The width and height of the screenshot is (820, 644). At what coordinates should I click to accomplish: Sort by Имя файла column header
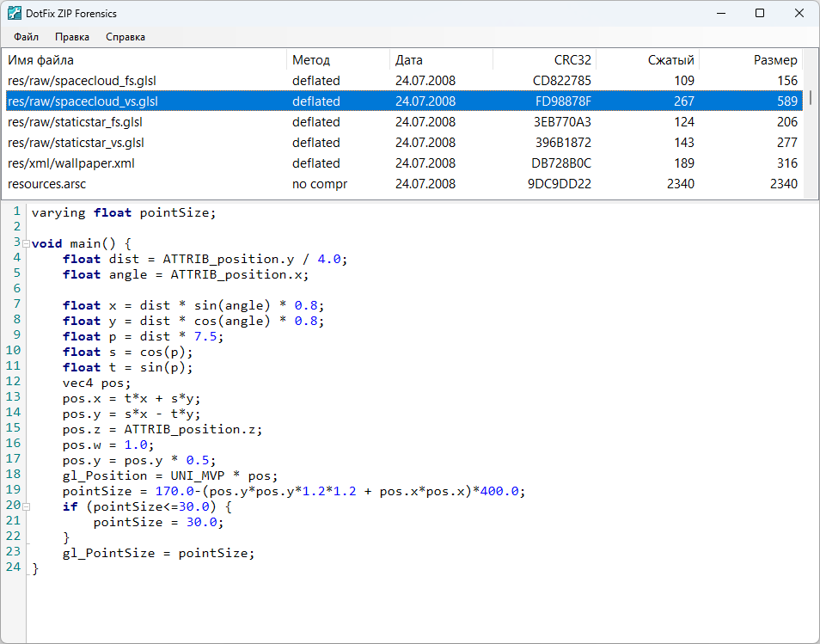coord(144,59)
